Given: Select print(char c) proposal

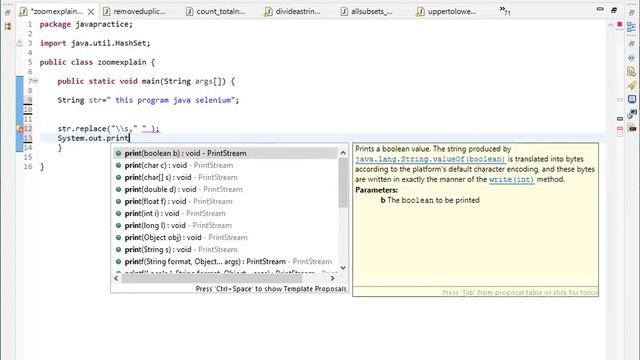Looking at the screenshot, I should 225,165.
